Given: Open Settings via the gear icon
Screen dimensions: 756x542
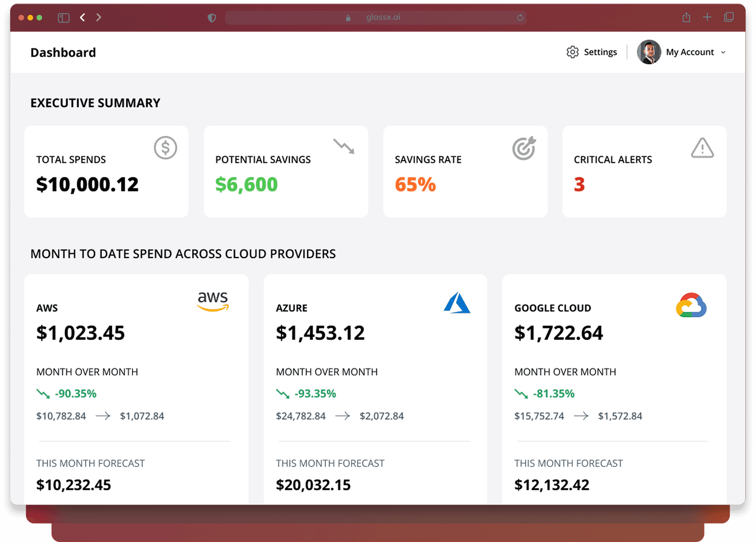Looking at the screenshot, I should 572,52.
